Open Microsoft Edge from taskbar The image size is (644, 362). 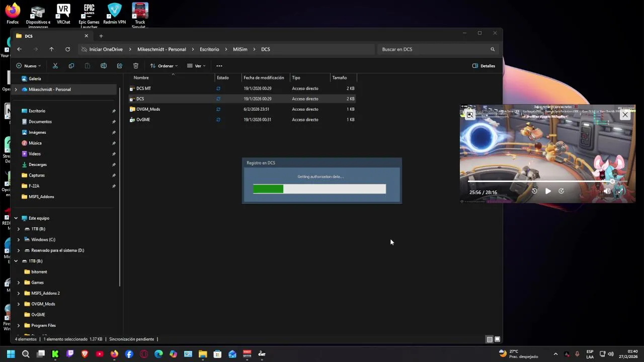(158, 354)
